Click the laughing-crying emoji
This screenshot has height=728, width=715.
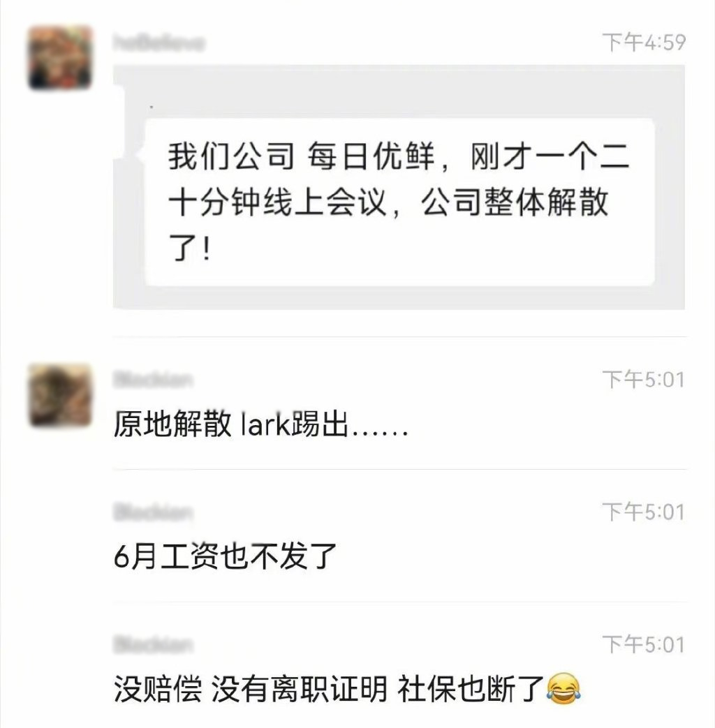[564, 688]
